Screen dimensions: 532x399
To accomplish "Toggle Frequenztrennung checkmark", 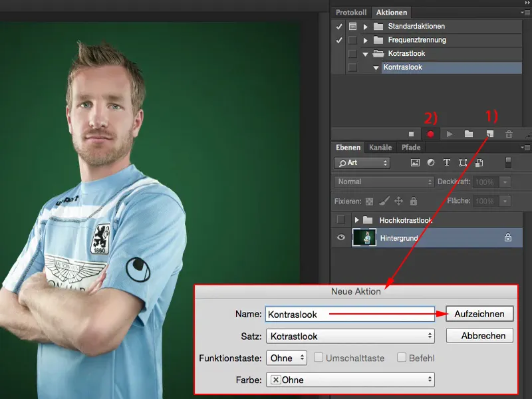I will 338,40.
